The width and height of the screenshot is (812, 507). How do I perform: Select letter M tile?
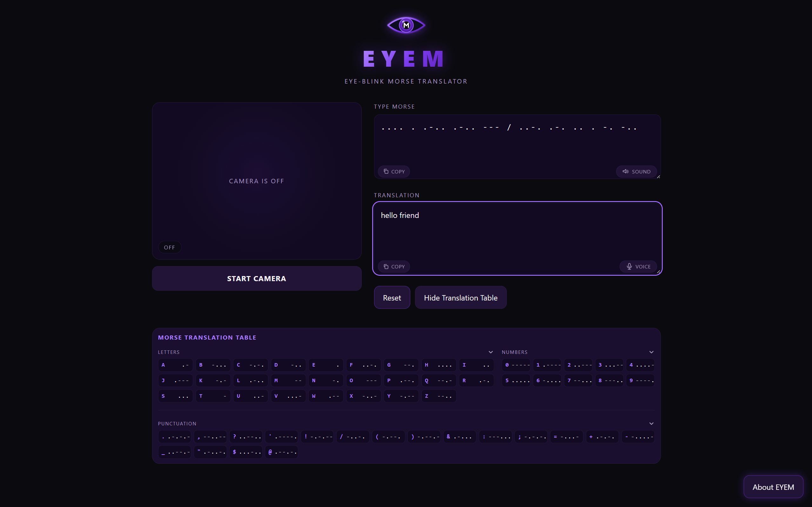(288, 380)
